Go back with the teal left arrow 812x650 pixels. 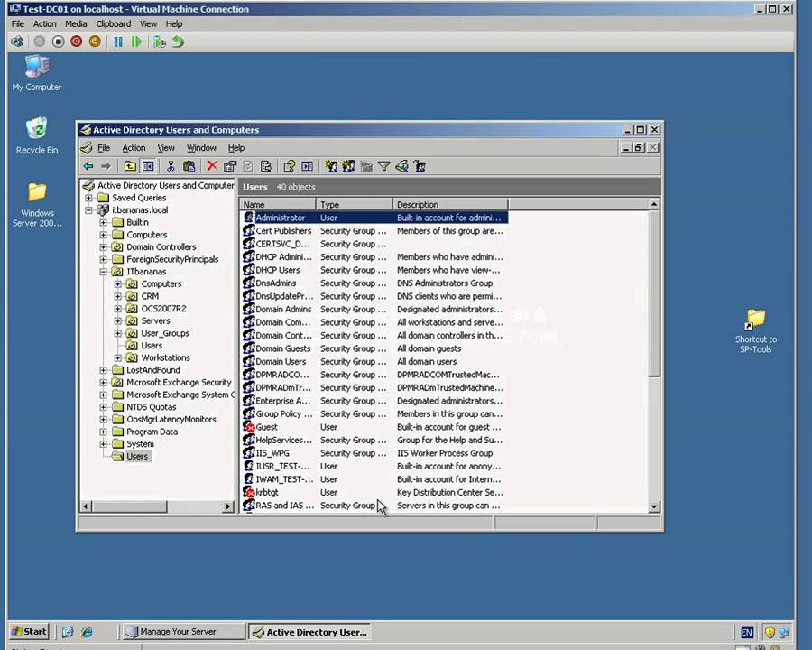click(88, 166)
